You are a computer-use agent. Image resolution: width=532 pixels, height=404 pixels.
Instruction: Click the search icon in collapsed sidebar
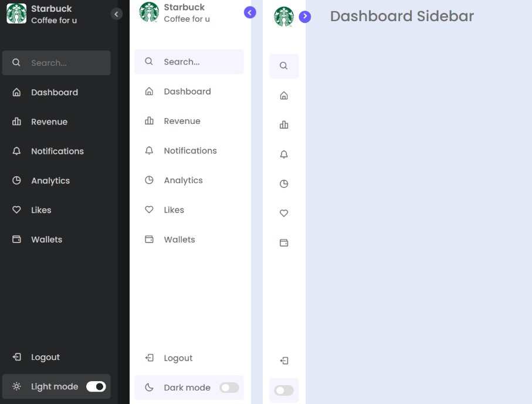[284, 66]
